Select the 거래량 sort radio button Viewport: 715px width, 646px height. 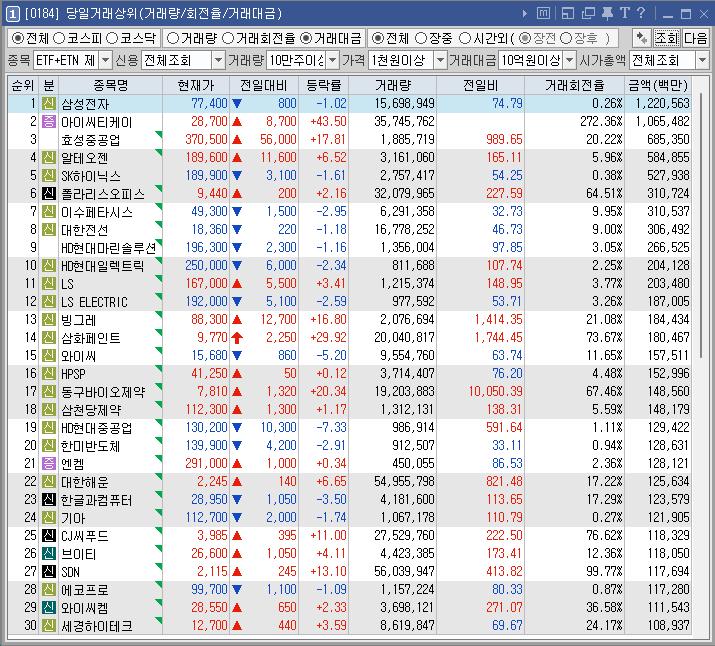[x=173, y=38]
